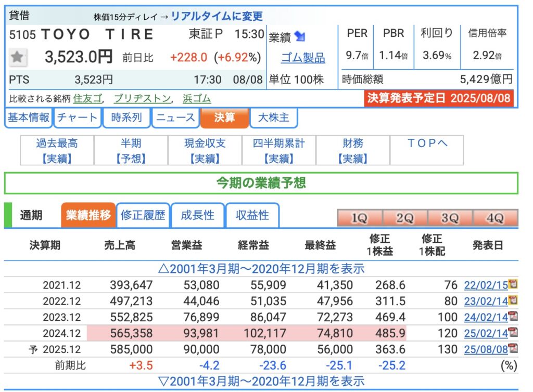Jump to 半期【予想】 section
The height and width of the screenshot is (392, 533).
[131, 150]
